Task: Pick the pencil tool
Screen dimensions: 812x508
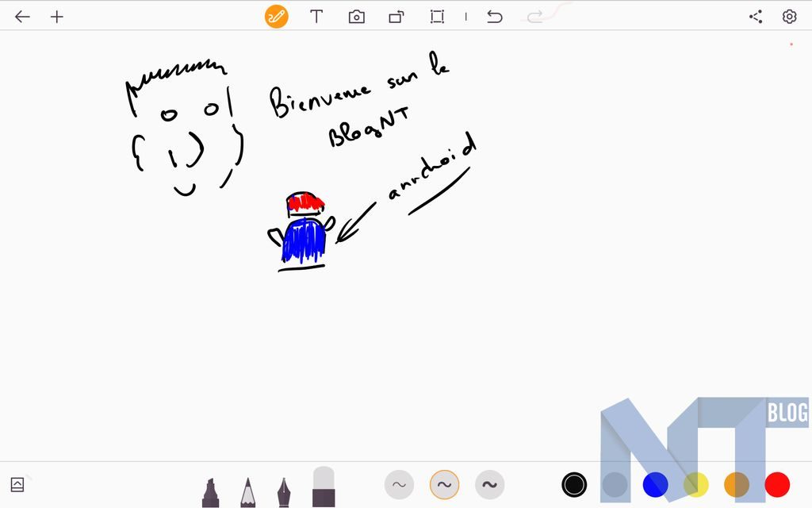Action: click(248, 492)
